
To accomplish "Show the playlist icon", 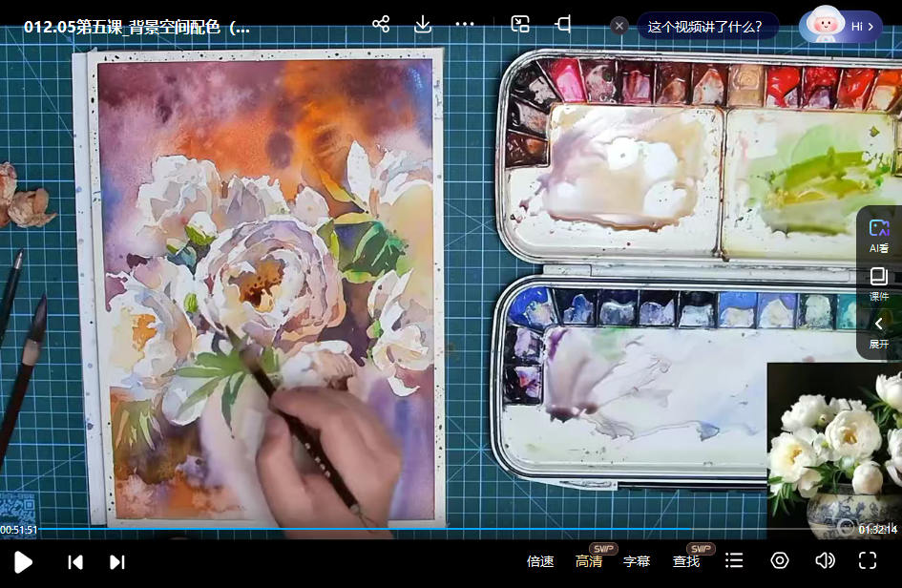I will 734,561.
